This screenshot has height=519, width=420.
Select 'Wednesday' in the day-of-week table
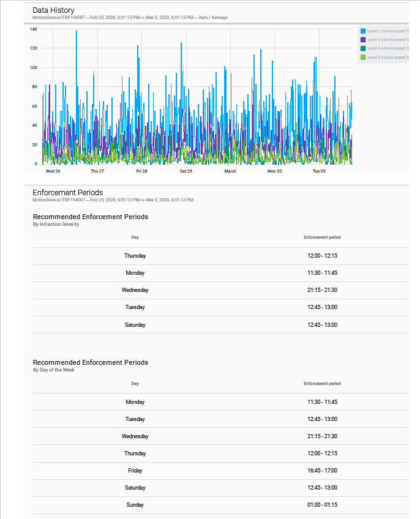(135, 436)
